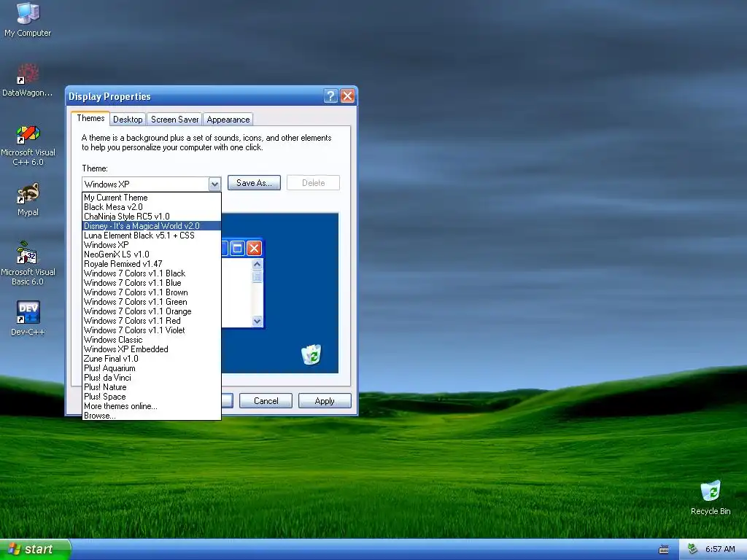The width and height of the screenshot is (747, 560).
Task: Click Cancel in Display Properties
Action: pos(266,401)
